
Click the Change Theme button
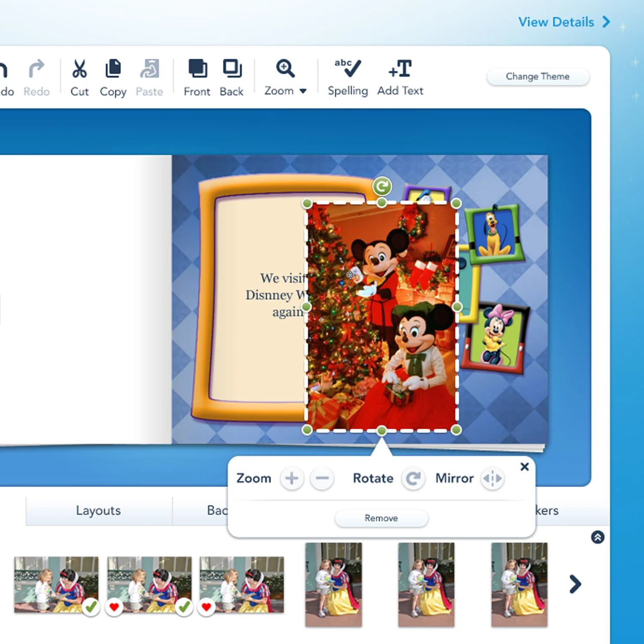pos(538,77)
